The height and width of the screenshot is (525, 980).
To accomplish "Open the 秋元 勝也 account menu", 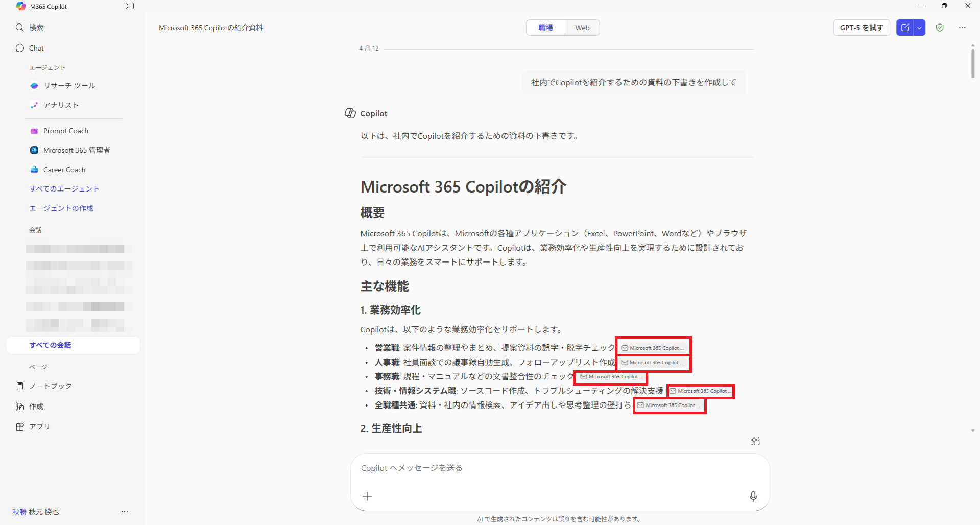I will pyautogui.click(x=36, y=512).
